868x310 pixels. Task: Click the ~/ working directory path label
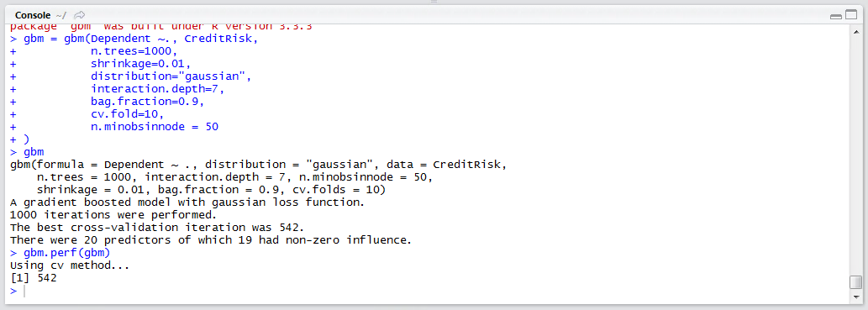tap(60, 15)
